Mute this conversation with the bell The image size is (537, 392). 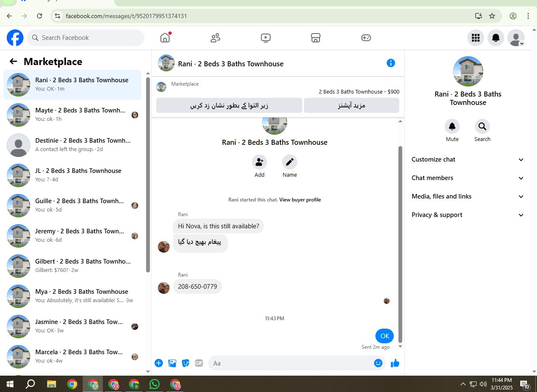[452, 126]
